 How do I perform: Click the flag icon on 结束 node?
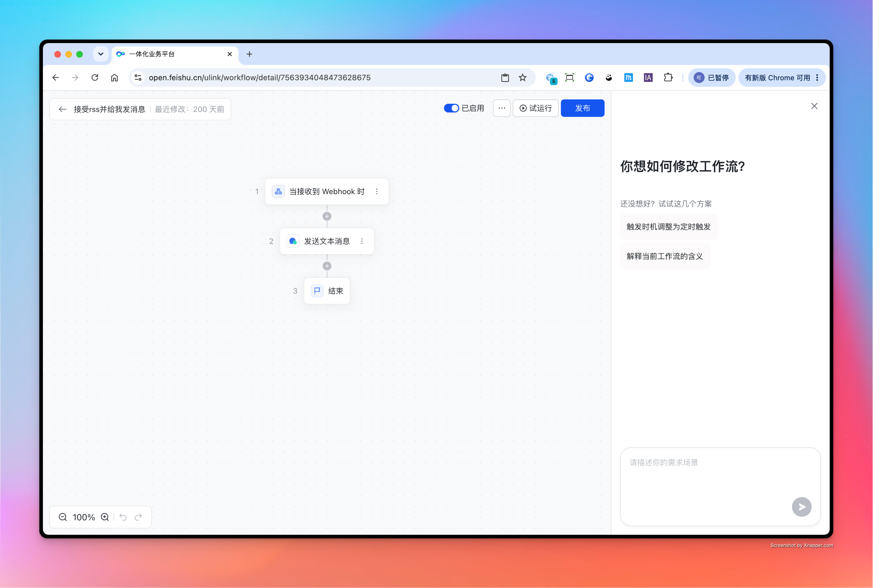[x=317, y=291]
